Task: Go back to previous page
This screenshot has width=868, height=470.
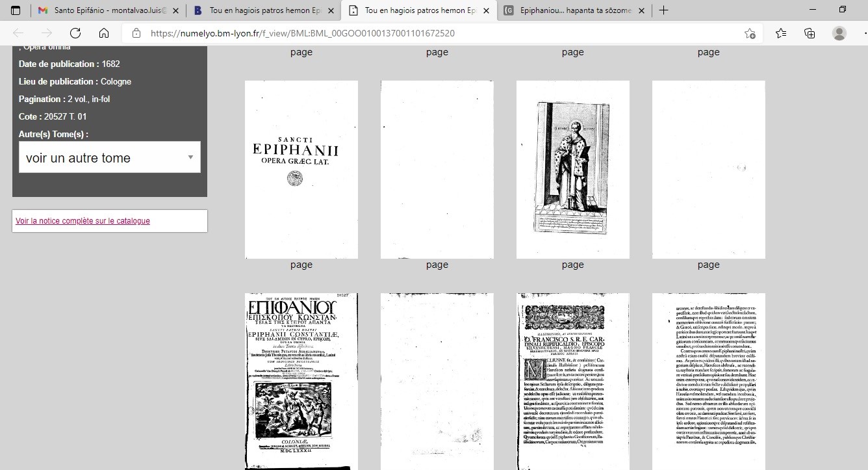Action: 18,33
